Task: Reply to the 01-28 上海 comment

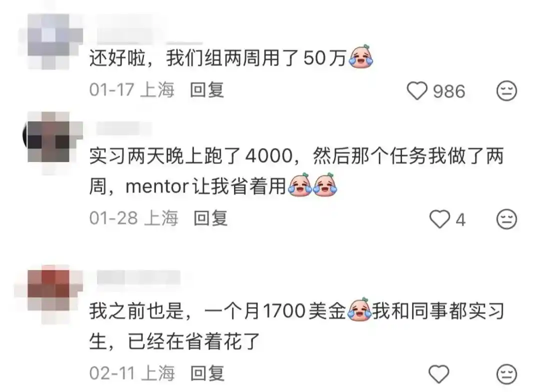Action: (210, 218)
